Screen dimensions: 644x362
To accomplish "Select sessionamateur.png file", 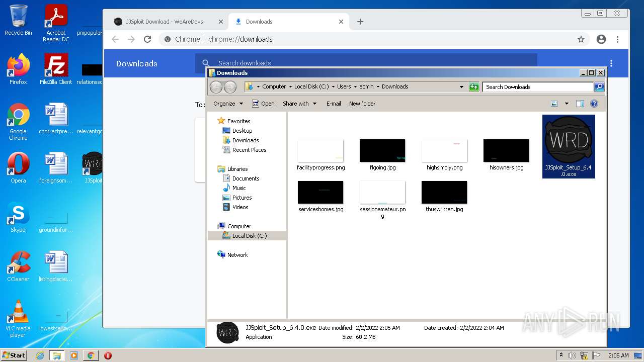I will 382,200.
